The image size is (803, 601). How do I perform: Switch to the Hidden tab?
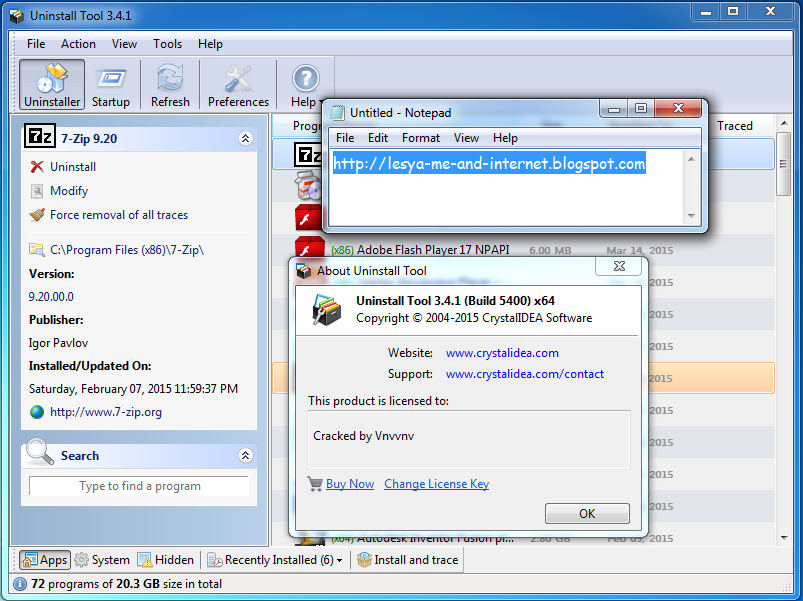click(x=165, y=560)
